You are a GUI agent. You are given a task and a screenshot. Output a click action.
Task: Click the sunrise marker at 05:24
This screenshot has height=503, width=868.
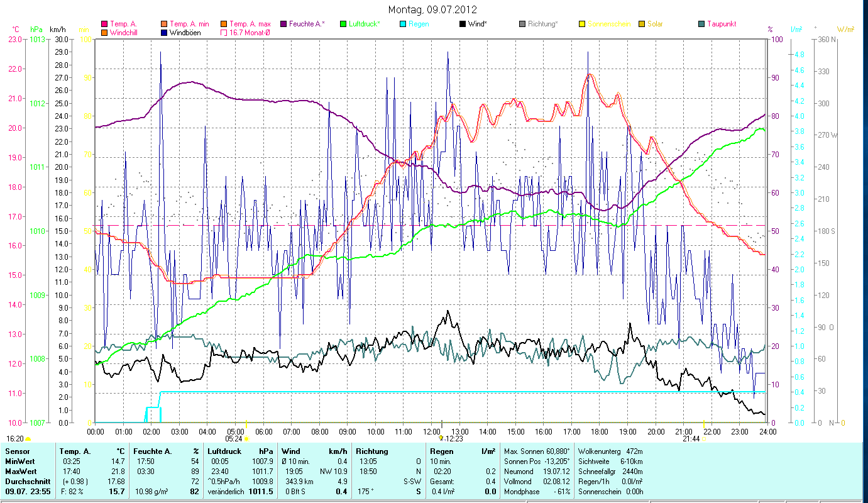click(x=246, y=438)
